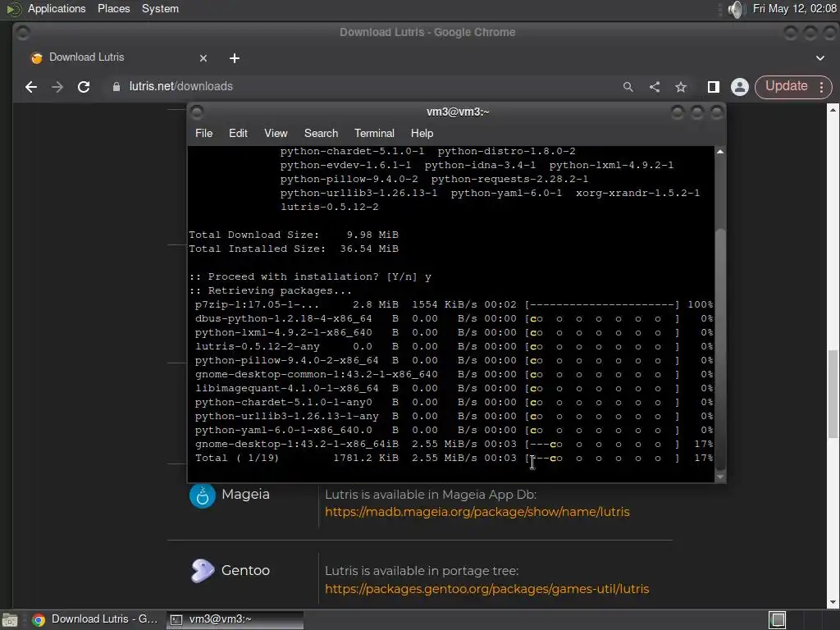The width and height of the screenshot is (840, 630).
Task: Expand Chrome tab search chevron
Action: point(820,58)
